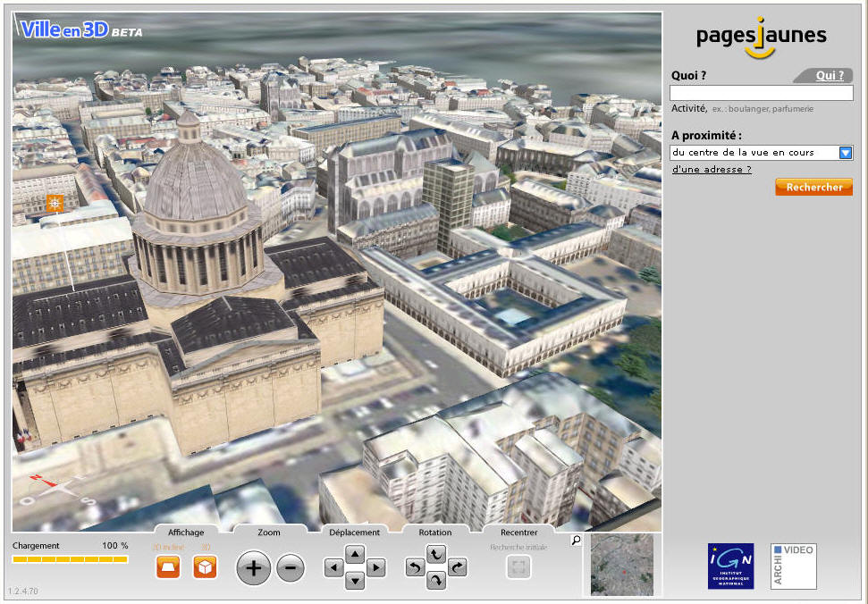Zoom in with the plus button
Screen dimensions: 868x604
point(254,567)
